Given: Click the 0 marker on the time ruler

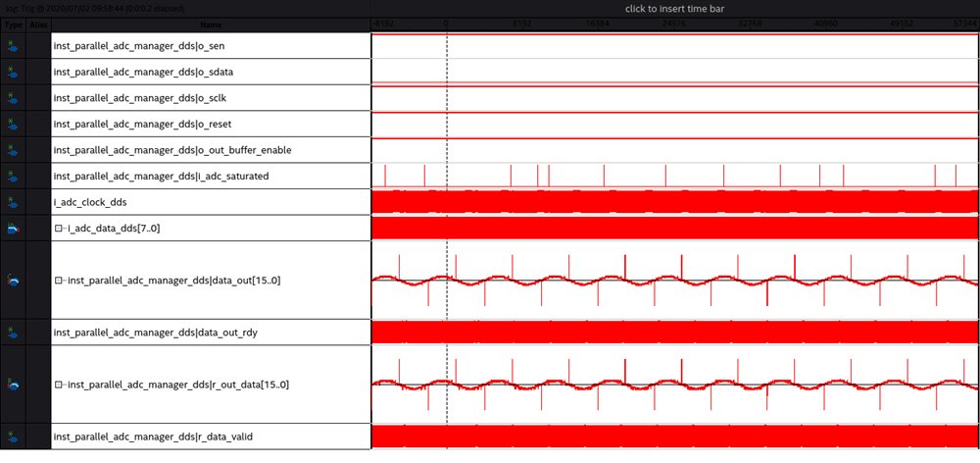Looking at the screenshot, I should (446, 25).
